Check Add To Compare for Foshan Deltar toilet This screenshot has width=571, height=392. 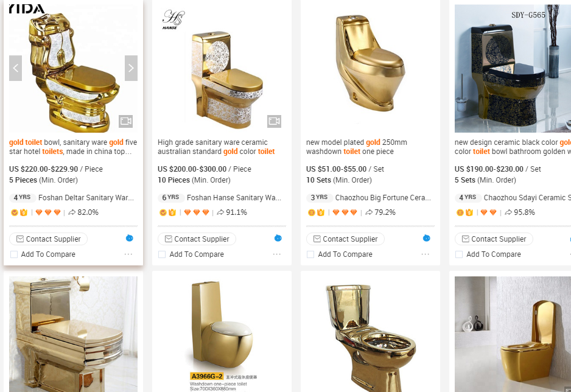click(x=14, y=254)
